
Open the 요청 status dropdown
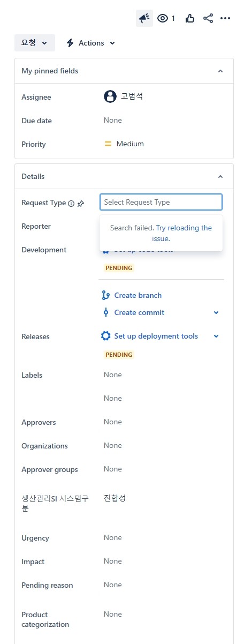[x=35, y=43]
